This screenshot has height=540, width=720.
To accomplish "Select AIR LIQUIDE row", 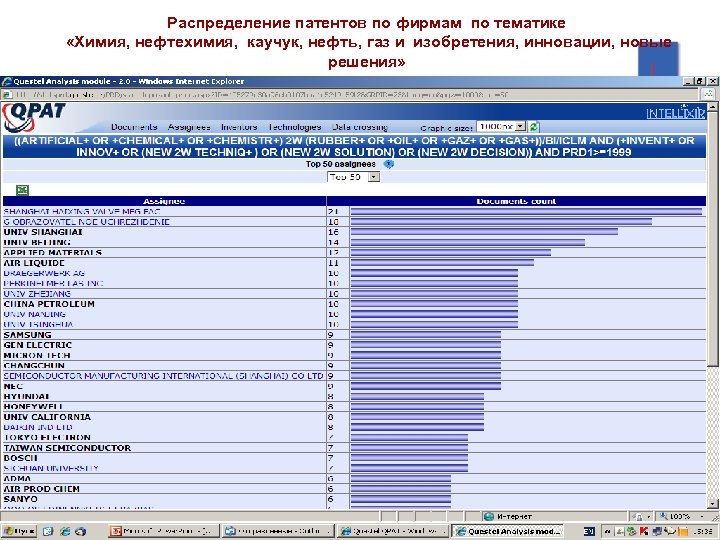I will pos(354,263).
